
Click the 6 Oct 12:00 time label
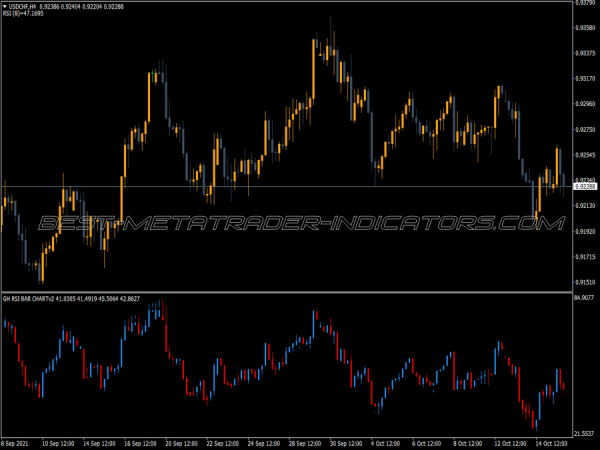coord(427,443)
